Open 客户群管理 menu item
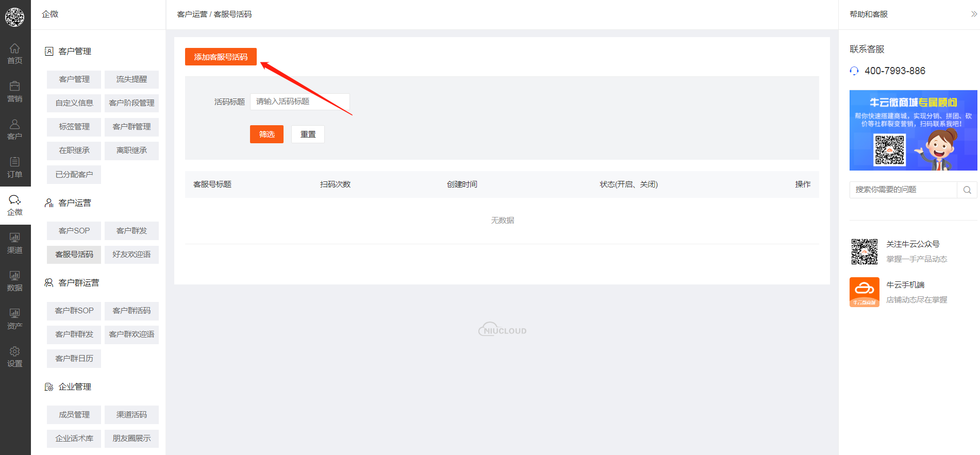Image resolution: width=980 pixels, height=455 pixels. pyautogui.click(x=131, y=127)
